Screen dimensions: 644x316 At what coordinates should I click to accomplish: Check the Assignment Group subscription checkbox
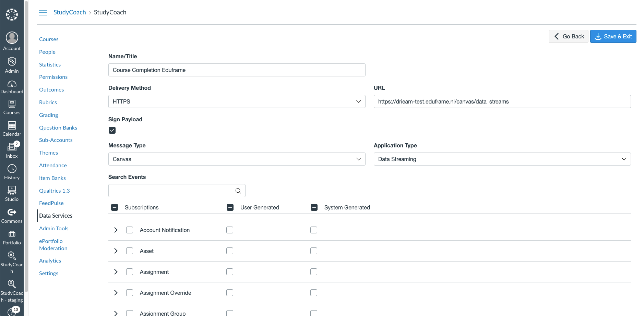[x=130, y=313]
